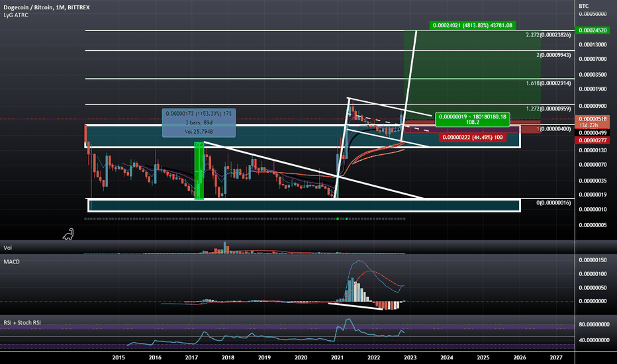Click Fibonacci level 1(0.00000400)
Image resolution: width=617 pixels, height=364 pixels.
point(553,129)
